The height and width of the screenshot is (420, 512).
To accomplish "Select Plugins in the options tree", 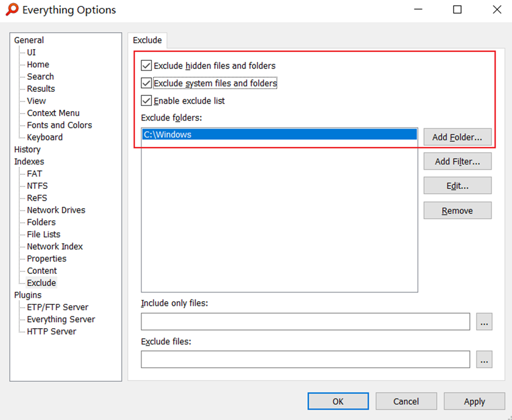I will 28,295.
